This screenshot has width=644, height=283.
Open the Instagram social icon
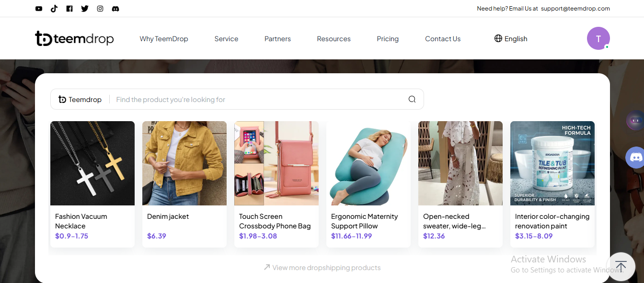(100, 9)
